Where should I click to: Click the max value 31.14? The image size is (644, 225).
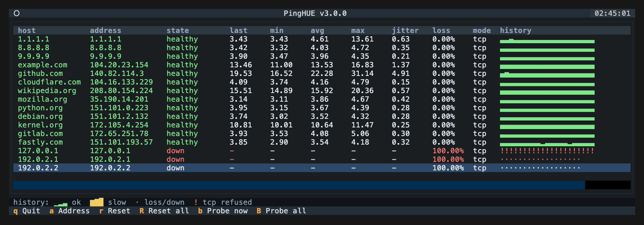click(x=362, y=74)
